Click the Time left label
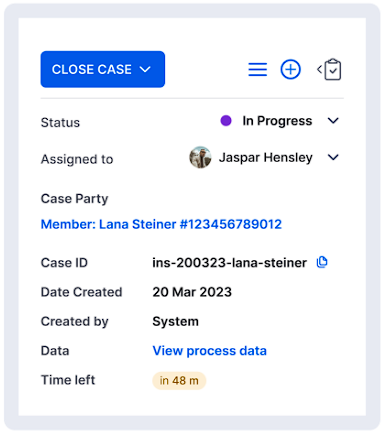The height and width of the screenshot is (433, 383). [x=68, y=380]
